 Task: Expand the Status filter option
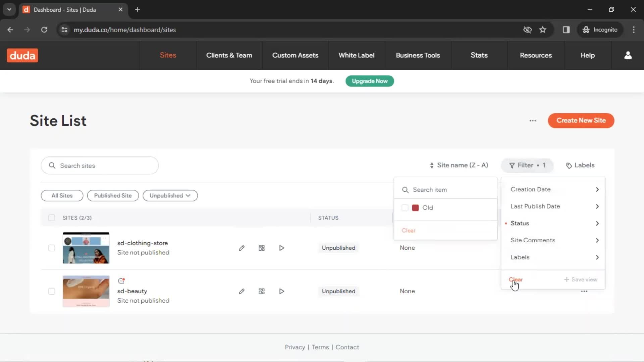[553, 223]
